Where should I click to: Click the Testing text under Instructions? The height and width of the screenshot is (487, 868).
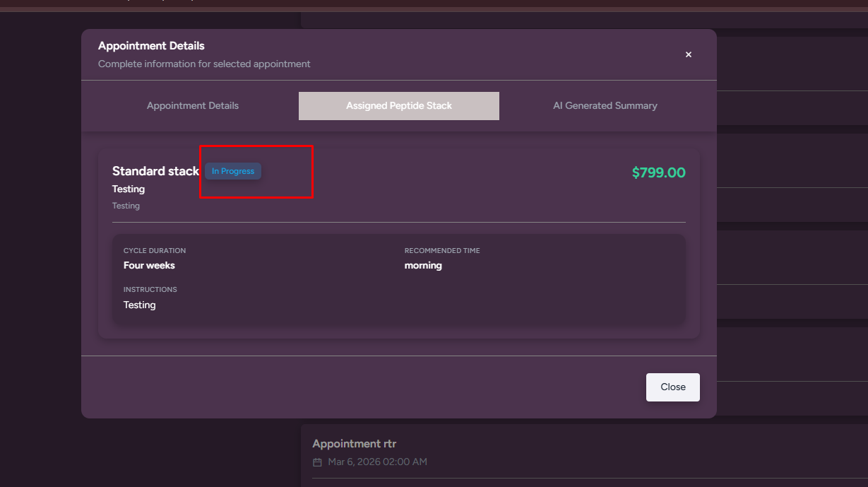pyautogui.click(x=139, y=305)
